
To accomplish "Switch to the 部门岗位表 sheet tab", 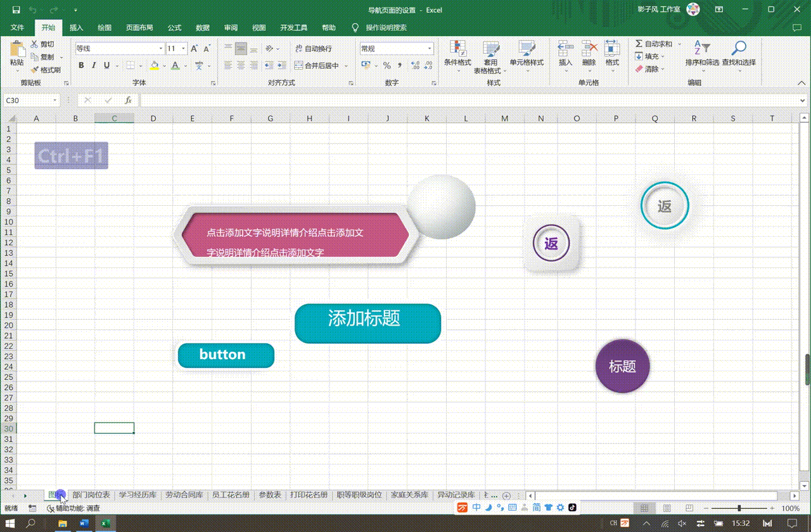I will (91, 495).
